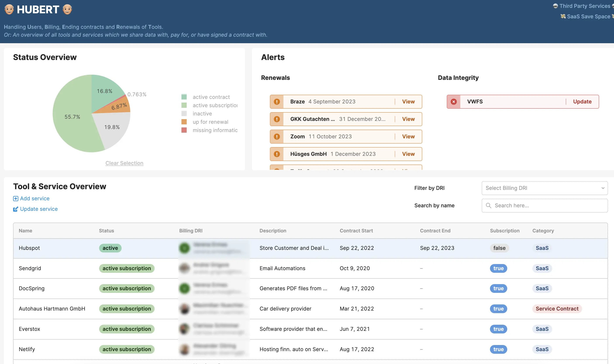View the Zoom renewal alert
The image size is (614, 364).
(x=408, y=136)
